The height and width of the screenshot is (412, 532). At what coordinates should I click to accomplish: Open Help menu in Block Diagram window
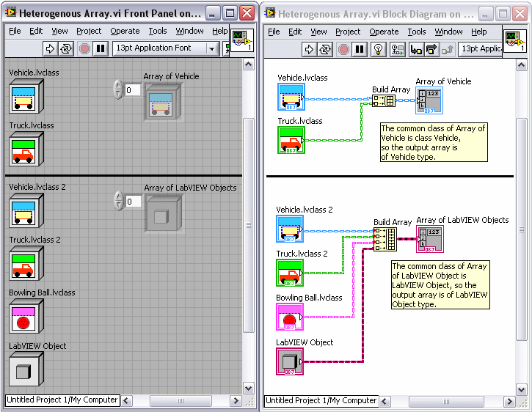tap(478, 32)
